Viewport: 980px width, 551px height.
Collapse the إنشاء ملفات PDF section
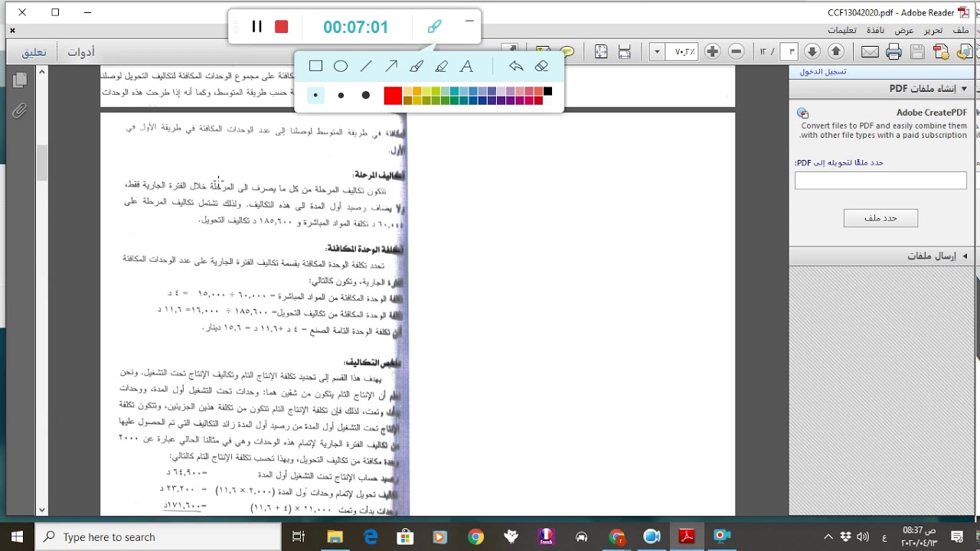(x=964, y=89)
